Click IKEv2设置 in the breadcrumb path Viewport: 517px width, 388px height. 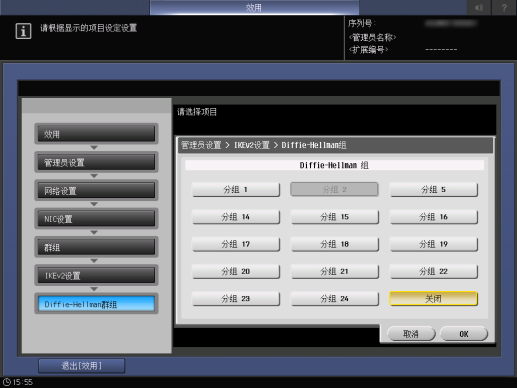coord(252,145)
